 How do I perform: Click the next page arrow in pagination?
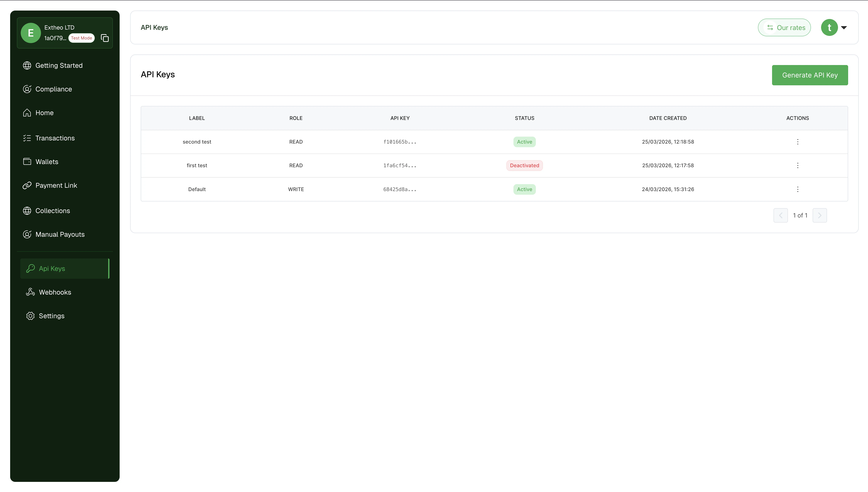coord(820,215)
